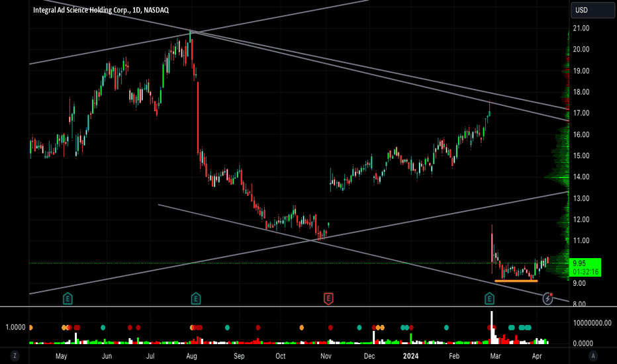
Task: Click the Z timezone button on time axis
Action: click(x=15, y=356)
